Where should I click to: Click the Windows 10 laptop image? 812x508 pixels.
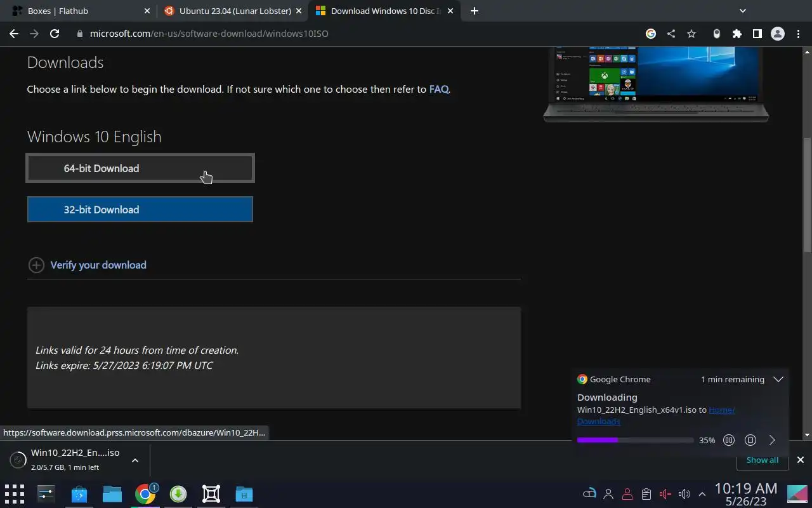click(656, 84)
